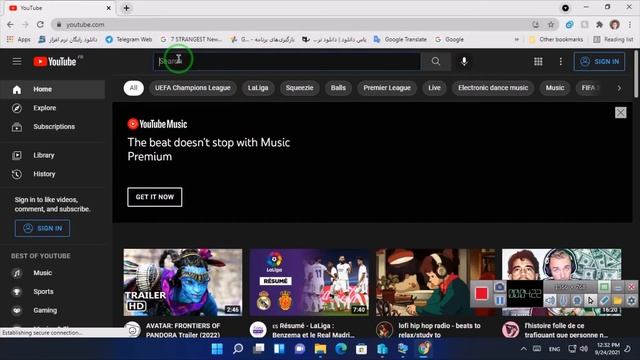Viewport: 640px width, 360px height.
Task: Start voice search with microphone icon
Action: [464, 62]
